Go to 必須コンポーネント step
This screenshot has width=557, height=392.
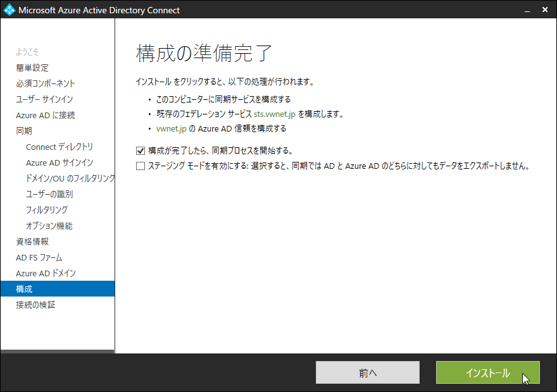[x=46, y=83]
